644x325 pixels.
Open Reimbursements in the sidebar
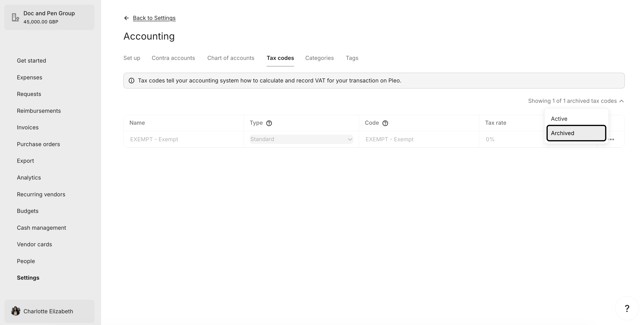tap(39, 111)
